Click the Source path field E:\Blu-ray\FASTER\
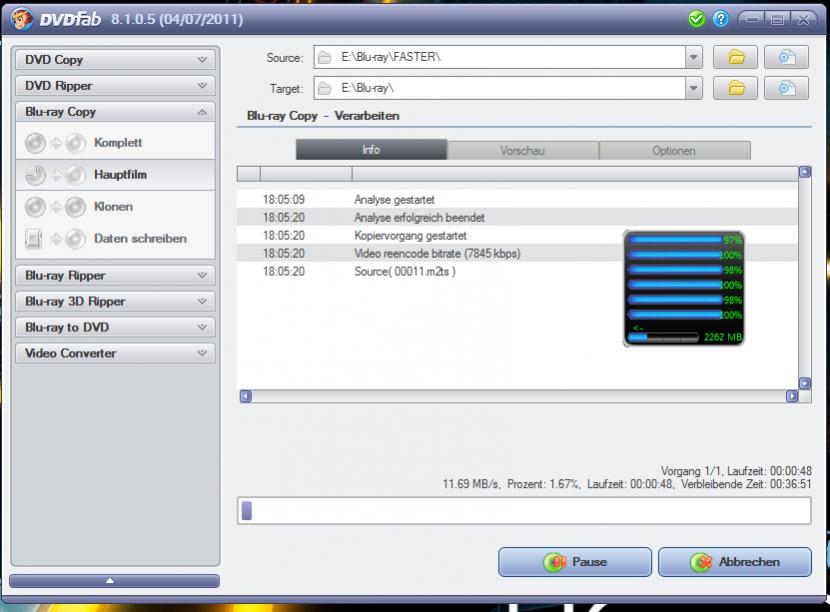The height and width of the screenshot is (612, 830). tap(500, 57)
